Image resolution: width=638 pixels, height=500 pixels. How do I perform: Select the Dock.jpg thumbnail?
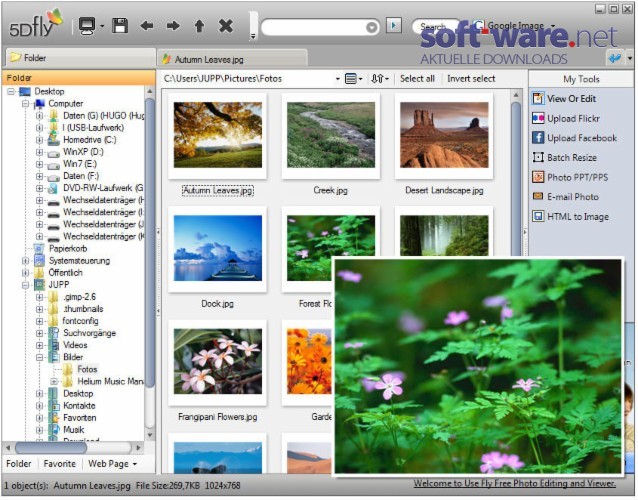[x=218, y=249]
